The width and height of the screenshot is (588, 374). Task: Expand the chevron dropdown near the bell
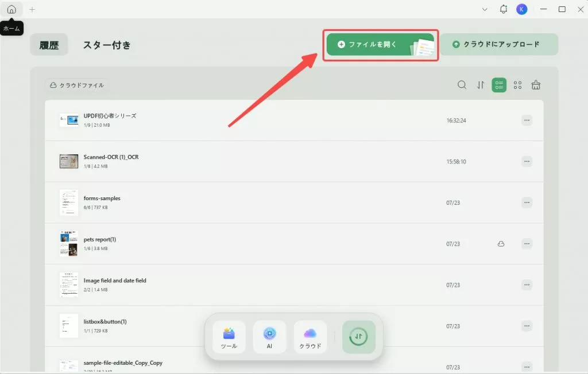point(485,9)
